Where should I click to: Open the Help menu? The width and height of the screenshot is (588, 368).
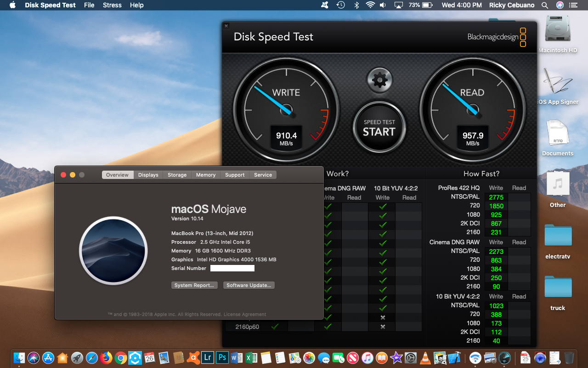137,5
